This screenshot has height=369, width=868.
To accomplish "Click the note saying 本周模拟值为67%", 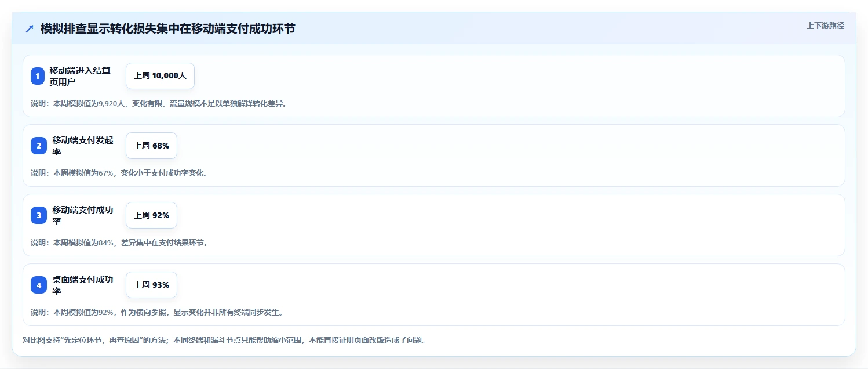I will [x=119, y=173].
